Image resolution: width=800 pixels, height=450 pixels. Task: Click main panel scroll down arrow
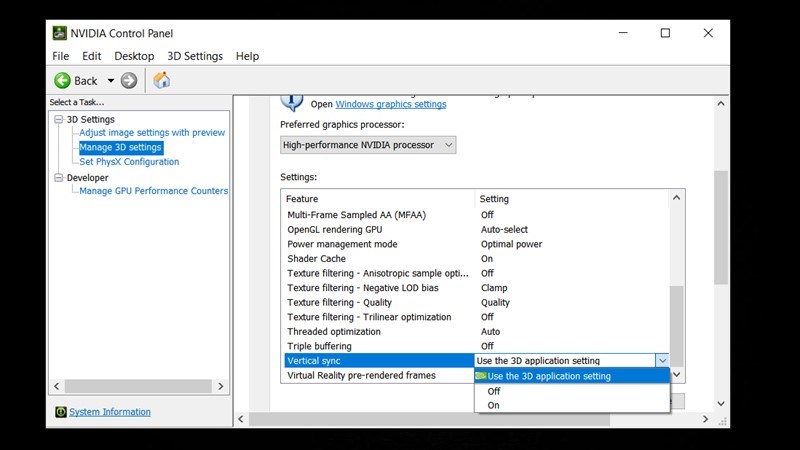(721, 404)
